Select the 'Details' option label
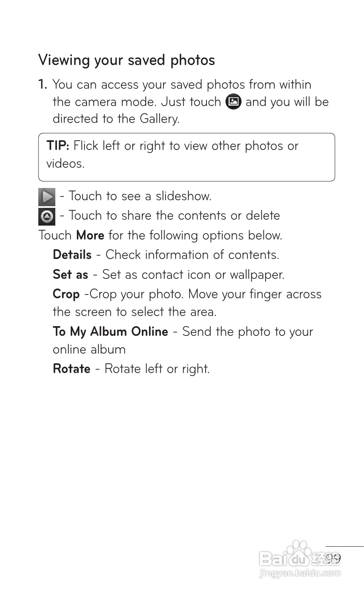This screenshot has height=594, width=364. 72,255
